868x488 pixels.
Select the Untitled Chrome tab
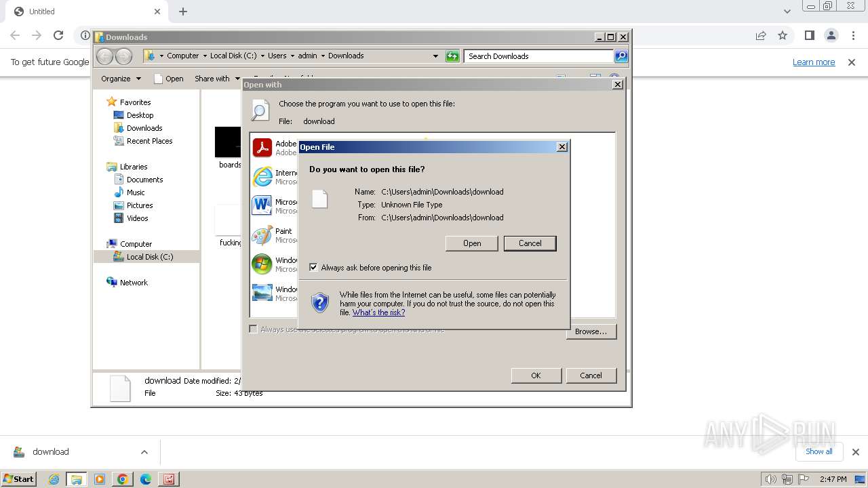coord(85,12)
